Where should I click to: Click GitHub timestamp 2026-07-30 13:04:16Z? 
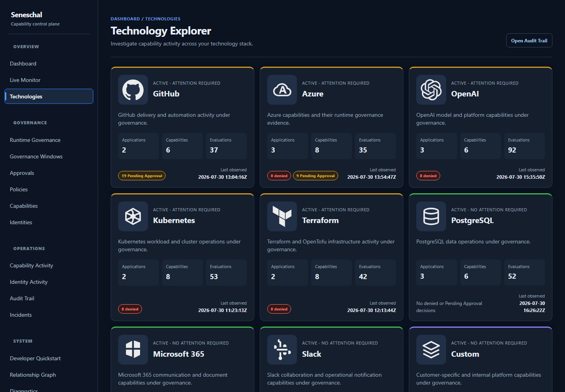tap(222, 177)
